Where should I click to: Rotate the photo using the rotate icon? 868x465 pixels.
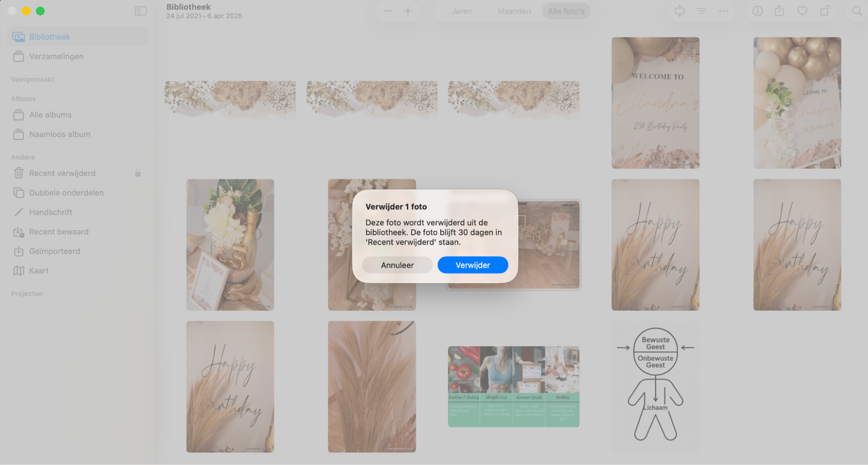tap(825, 11)
